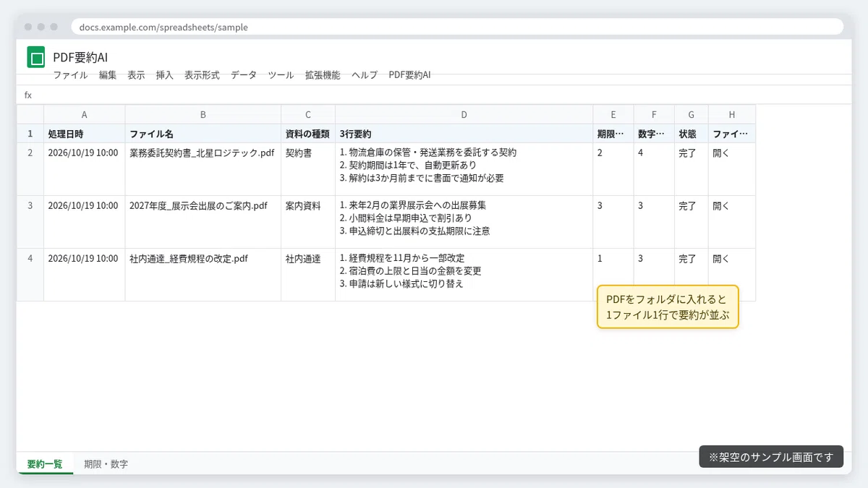The image size is (868, 488).
Task: Open the ファイル menu
Action: click(70, 75)
